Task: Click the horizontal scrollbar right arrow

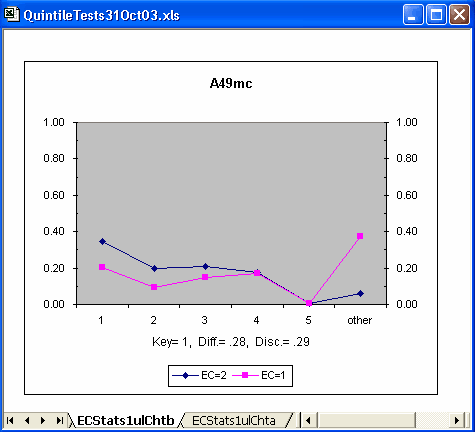Action: (458, 421)
